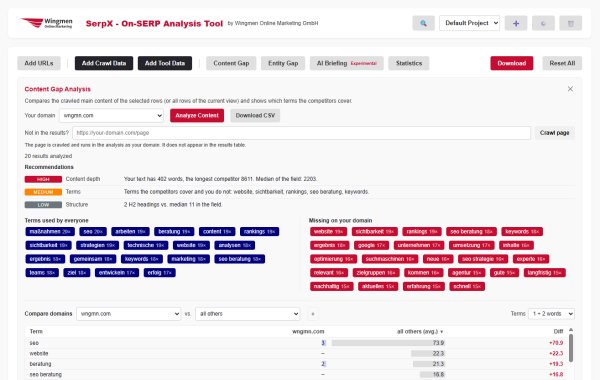The width and height of the screenshot is (600, 380).
Task: Click the red google 17× chip
Action: [x=372, y=245]
